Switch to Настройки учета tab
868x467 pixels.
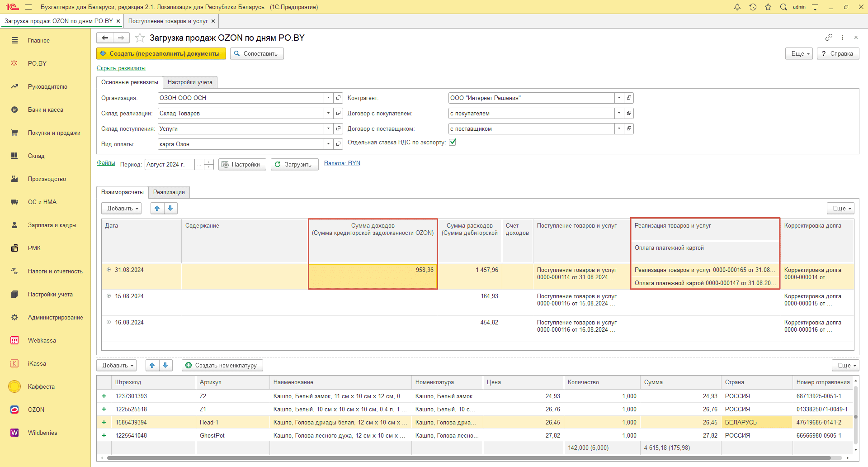pyautogui.click(x=190, y=82)
